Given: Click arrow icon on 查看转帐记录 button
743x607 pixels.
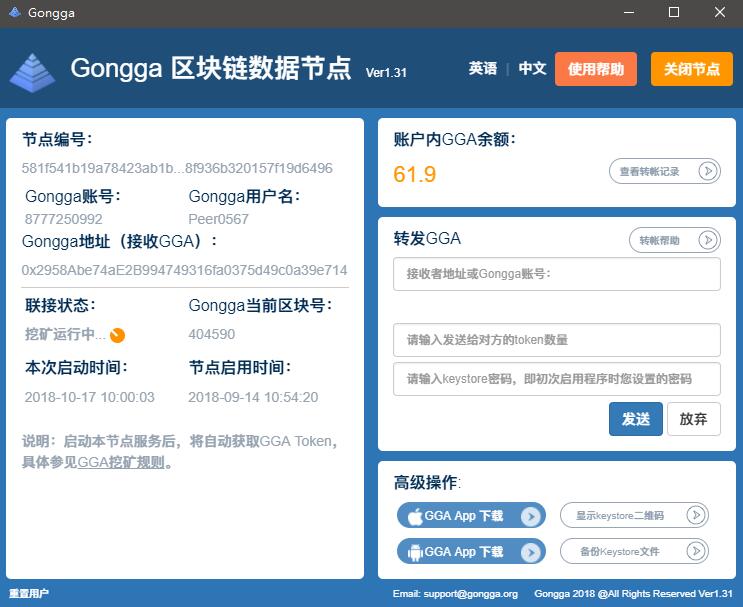Looking at the screenshot, I should coord(708,171).
